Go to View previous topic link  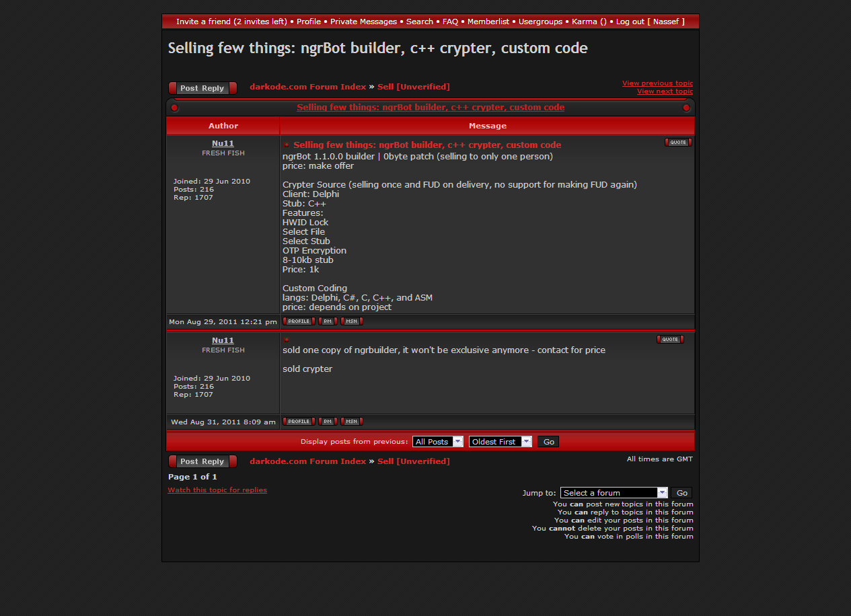657,83
